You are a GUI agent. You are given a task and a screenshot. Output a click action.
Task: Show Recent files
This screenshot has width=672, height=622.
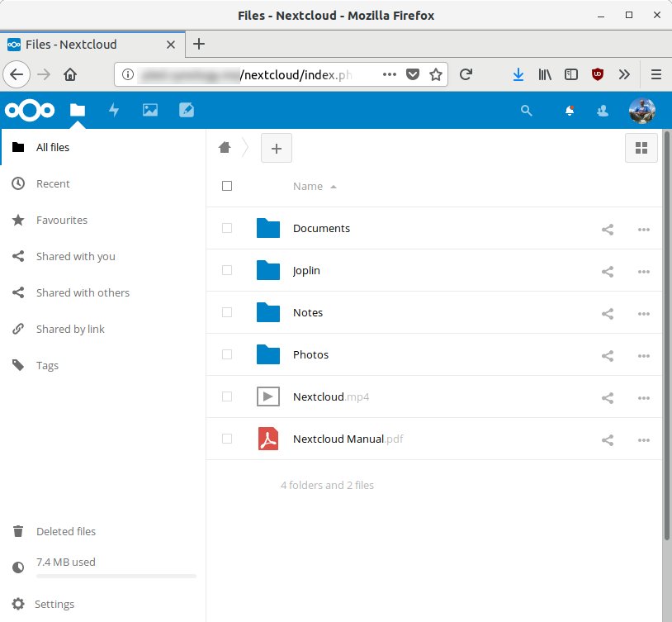[103, 183]
